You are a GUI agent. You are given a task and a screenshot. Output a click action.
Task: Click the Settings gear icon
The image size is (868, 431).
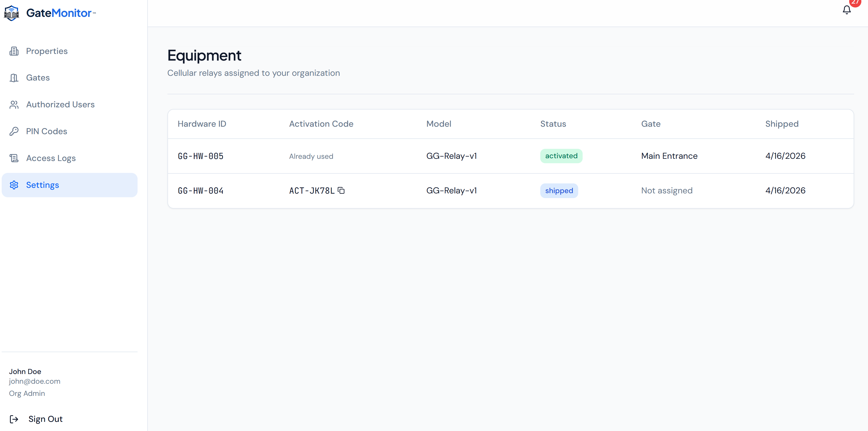click(x=14, y=185)
